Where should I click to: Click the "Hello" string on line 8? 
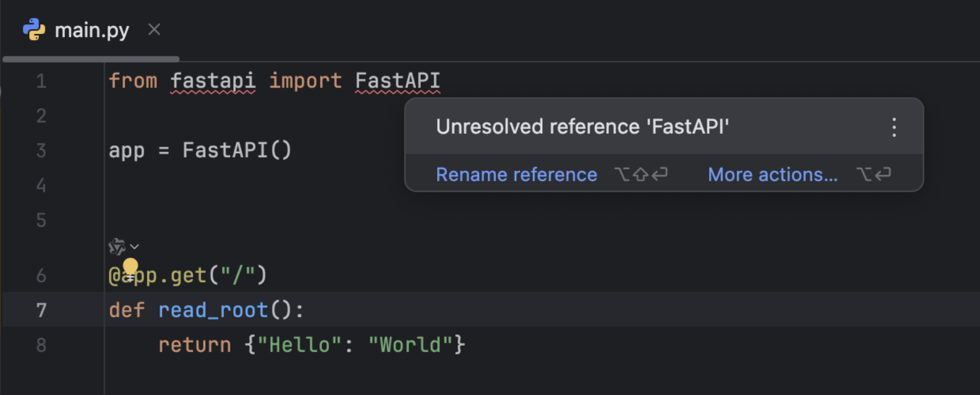tap(300, 345)
